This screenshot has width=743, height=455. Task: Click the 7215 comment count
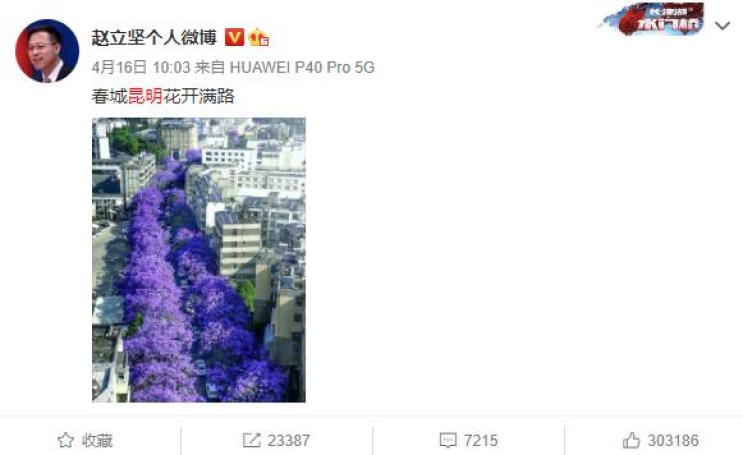[481, 440]
